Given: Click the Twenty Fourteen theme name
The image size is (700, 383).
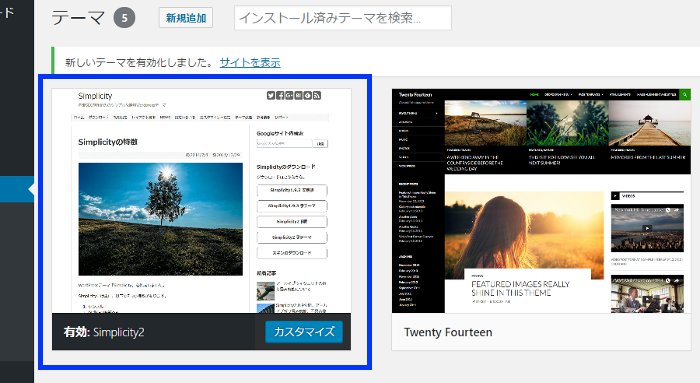Looking at the screenshot, I should [448, 332].
